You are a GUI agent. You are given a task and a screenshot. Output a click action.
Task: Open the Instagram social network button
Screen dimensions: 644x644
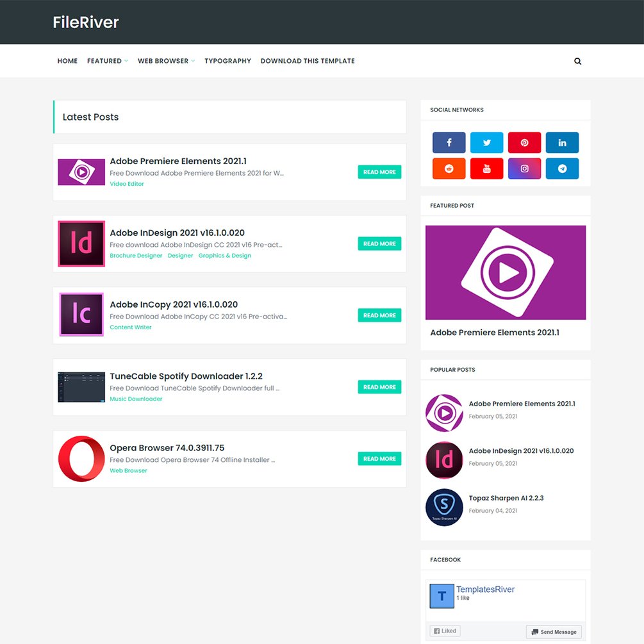pyautogui.click(x=524, y=169)
